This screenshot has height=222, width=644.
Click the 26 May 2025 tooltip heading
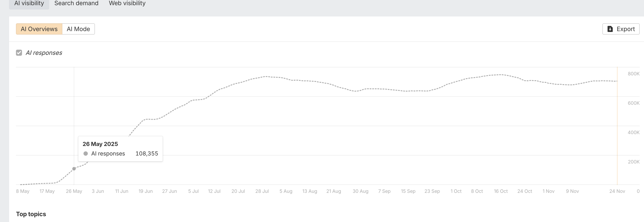tap(100, 144)
